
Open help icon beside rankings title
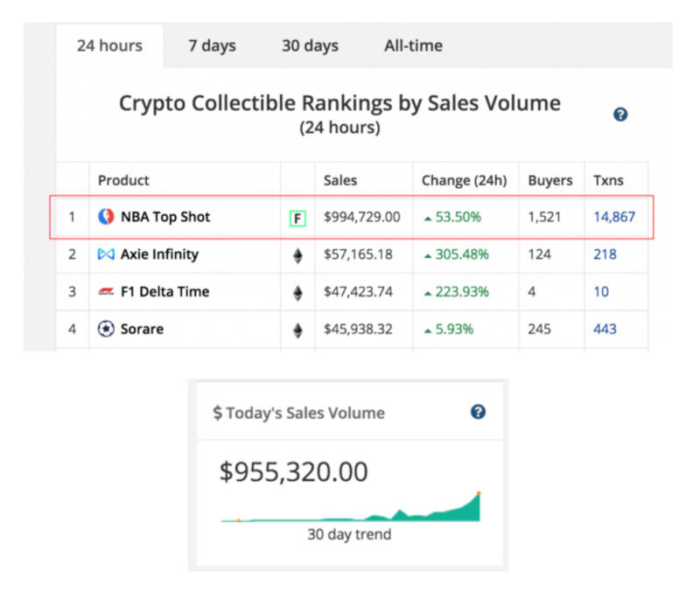[620, 115]
